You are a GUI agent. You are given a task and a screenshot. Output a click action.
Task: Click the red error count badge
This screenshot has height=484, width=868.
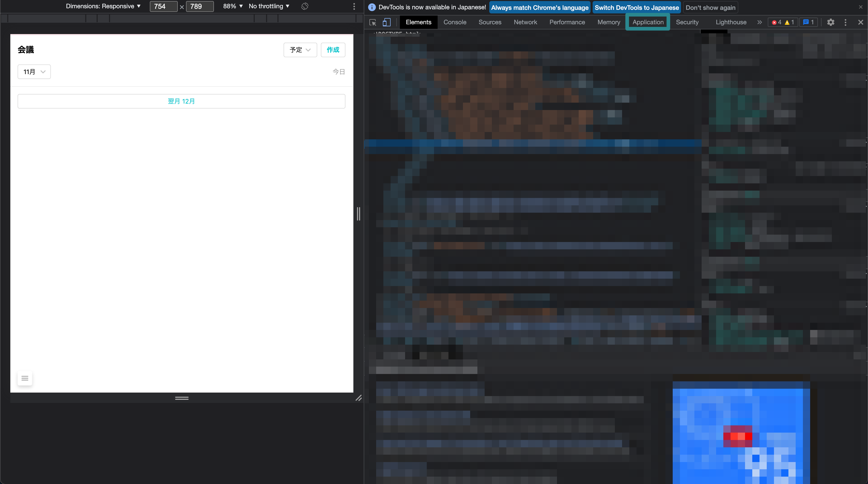[777, 22]
